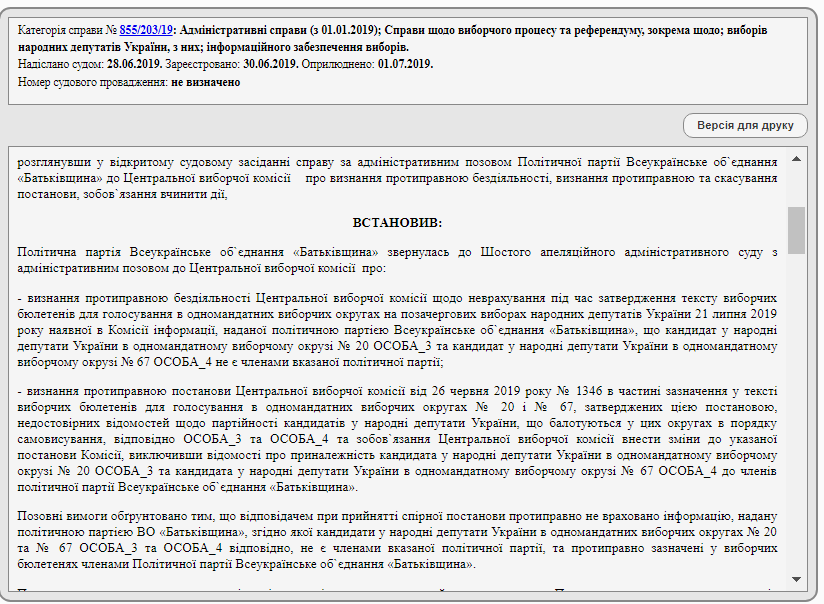Click the 'Адміністративні справи (з 01.01.2019)' category text
The height and width of the screenshot is (604, 824).
click(280, 30)
